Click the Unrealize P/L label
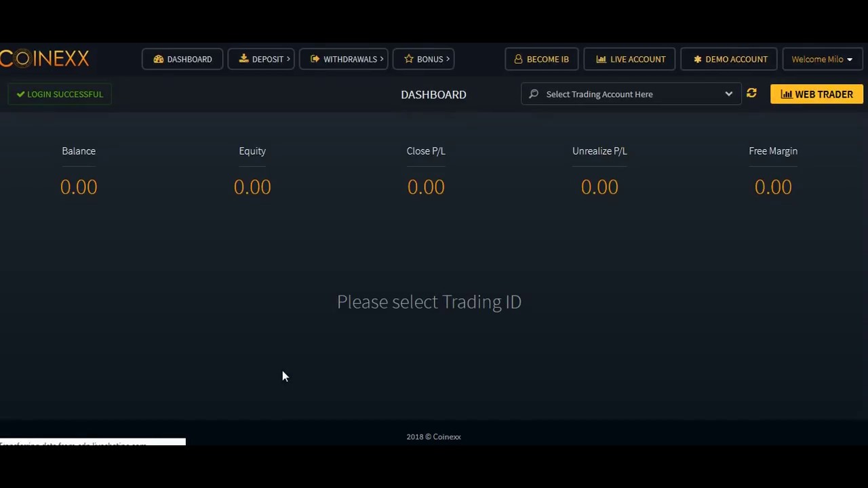Viewport: 868px width, 488px height. click(x=599, y=151)
